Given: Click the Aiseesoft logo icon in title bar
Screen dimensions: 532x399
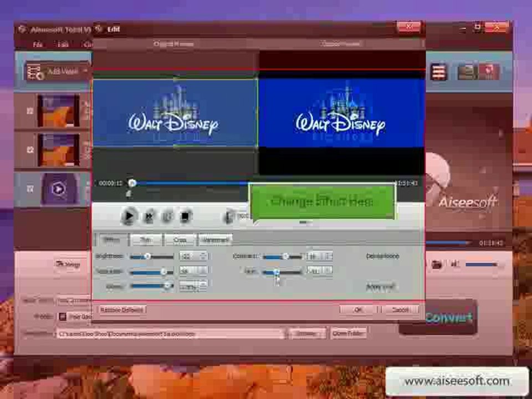Looking at the screenshot, I should click(x=22, y=29).
